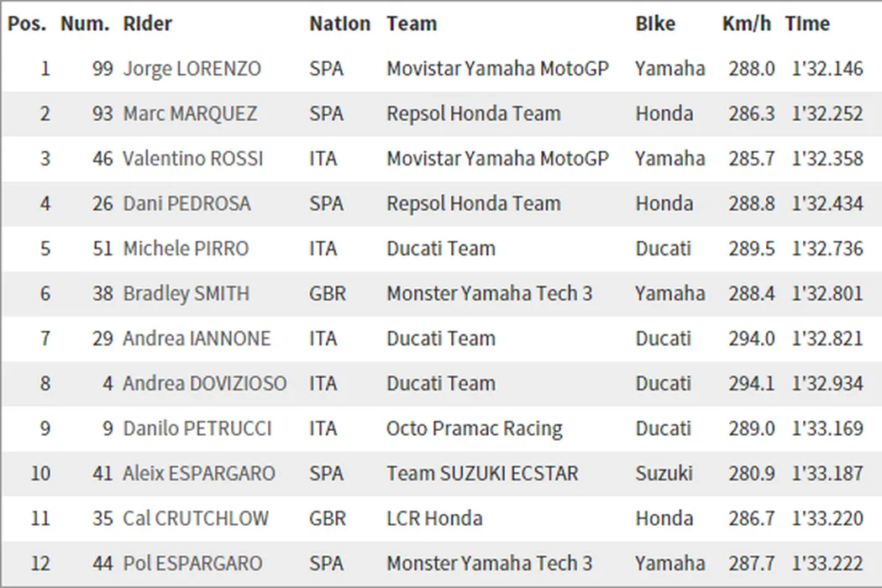
Task: Click the Team column header
Action: click(412, 24)
